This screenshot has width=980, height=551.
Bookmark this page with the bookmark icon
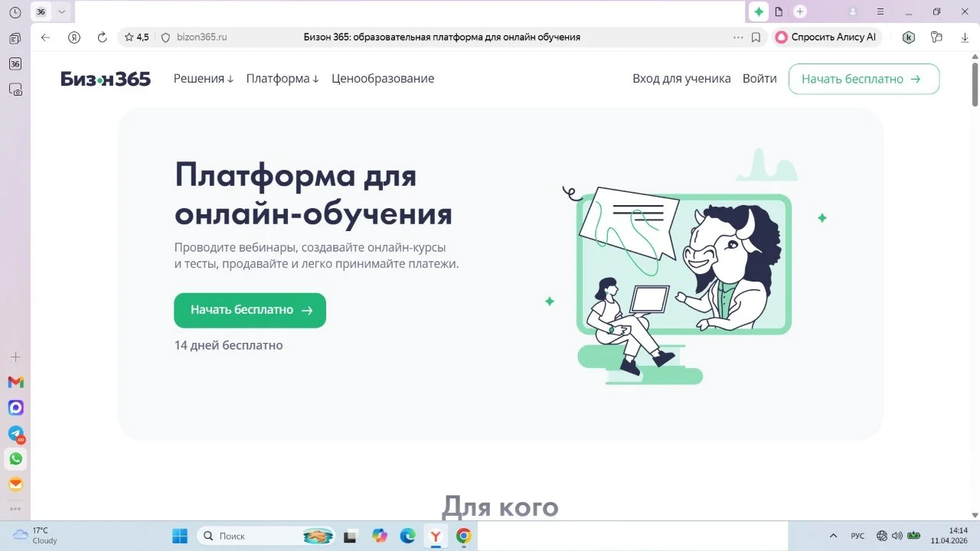pos(756,37)
